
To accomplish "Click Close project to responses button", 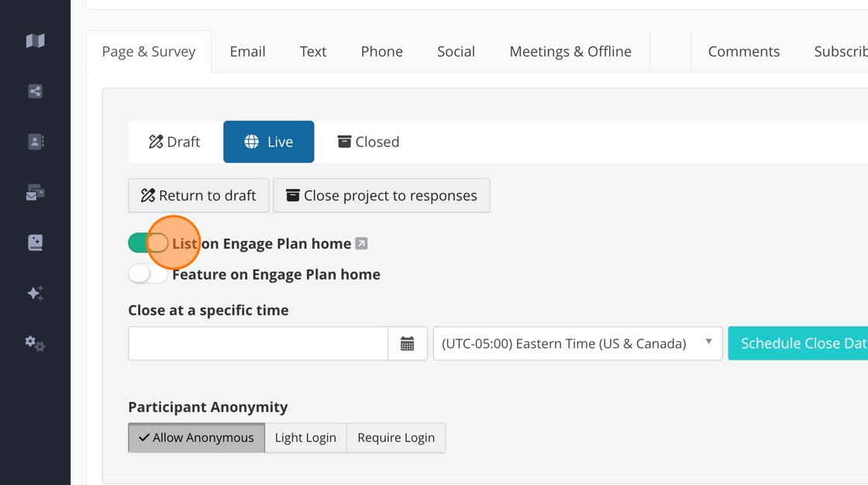I will click(x=381, y=195).
